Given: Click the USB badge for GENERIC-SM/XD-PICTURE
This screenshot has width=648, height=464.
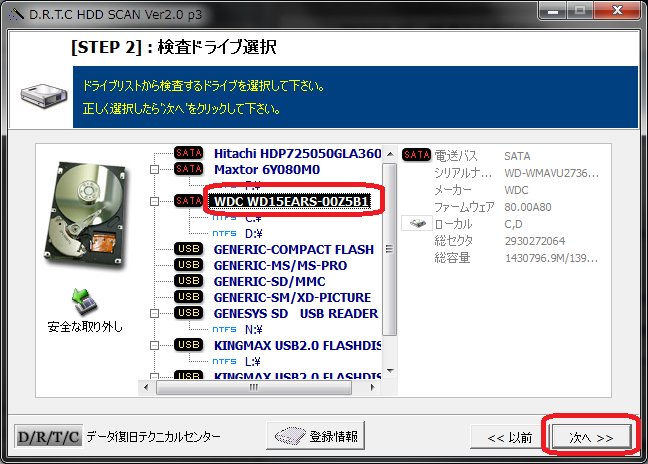Looking at the screenshot, I should click(x=188, y=297).
